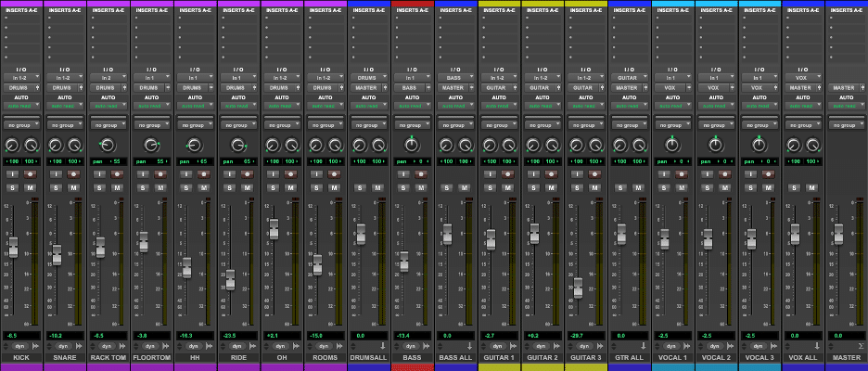Select the GTR ALL track name
Viewport: 868px width, 371px height.
[x=630, y=357]
